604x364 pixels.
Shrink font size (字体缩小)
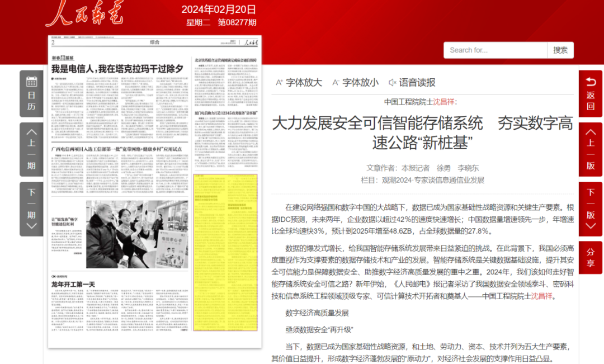pyautogui.click(x=356, y=82)
